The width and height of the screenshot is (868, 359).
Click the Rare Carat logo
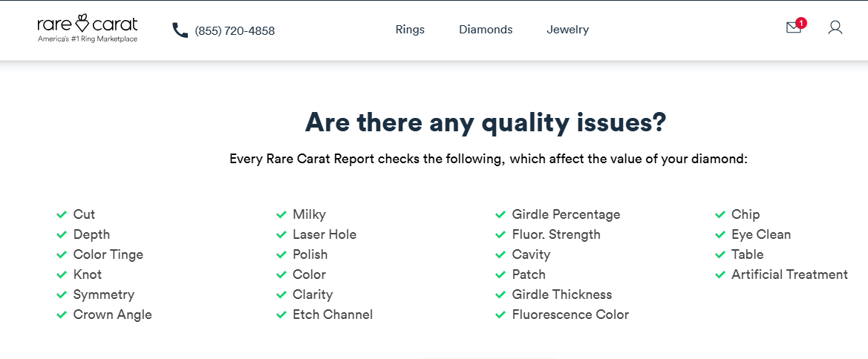pyautogui.click(x=88, y=28)
